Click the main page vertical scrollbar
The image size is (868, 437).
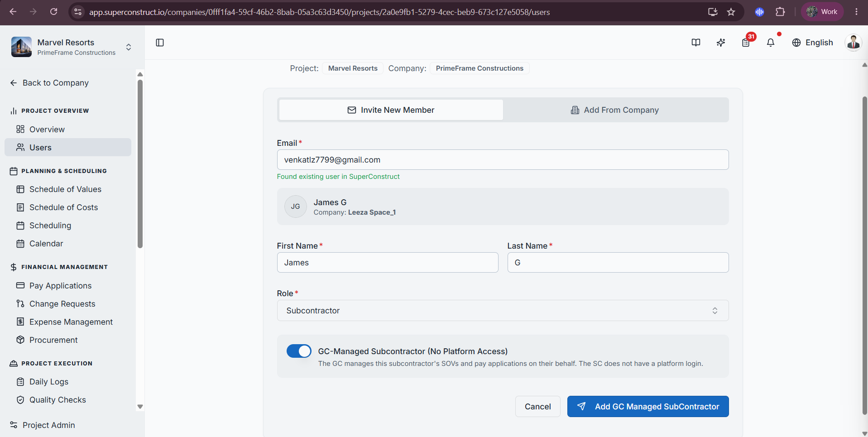point(864,256)
